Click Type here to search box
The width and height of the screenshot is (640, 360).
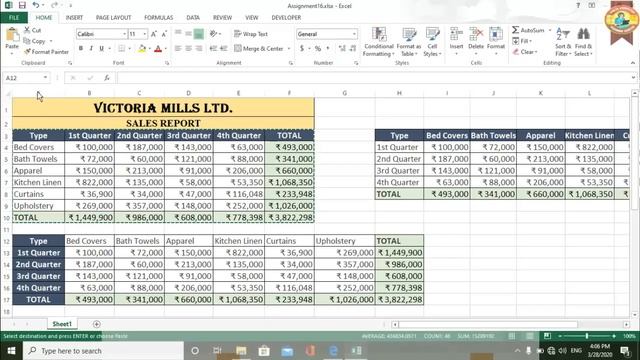coord(103,351)
